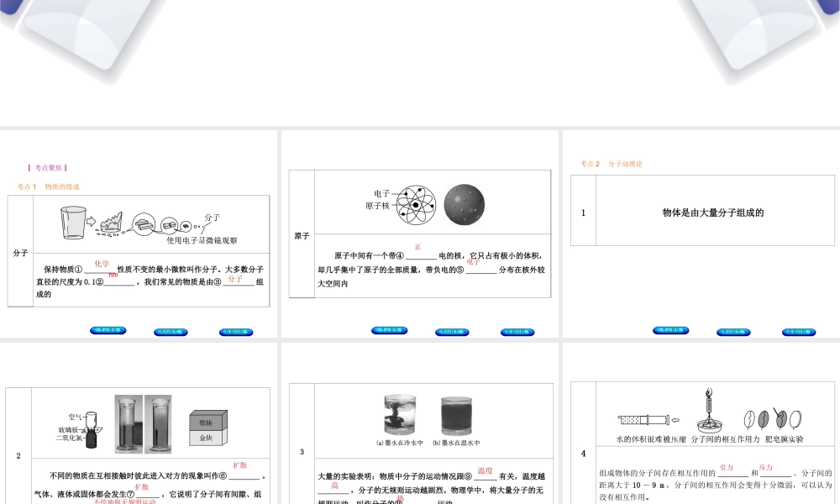Click the 肥皂膜实验 caption

coord(785,439)
